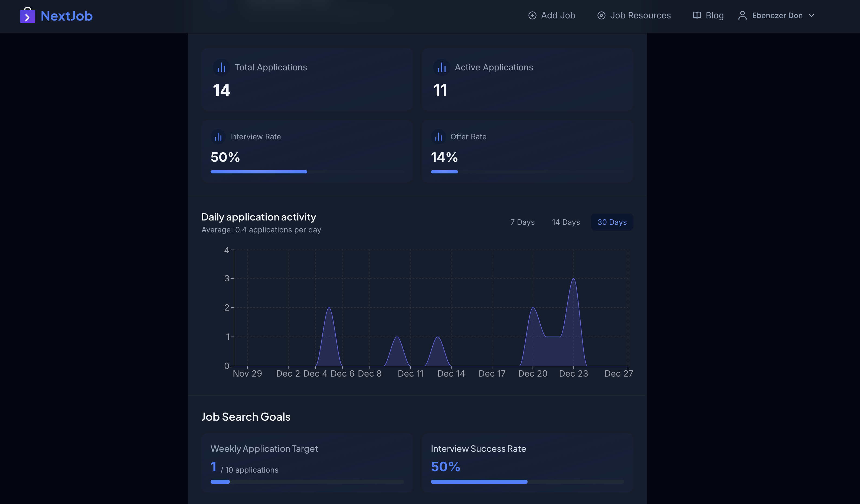Click the bar-chart icon on Offer Rate
Viewport: 860px width, 504px height.
[x=438, y=137]
